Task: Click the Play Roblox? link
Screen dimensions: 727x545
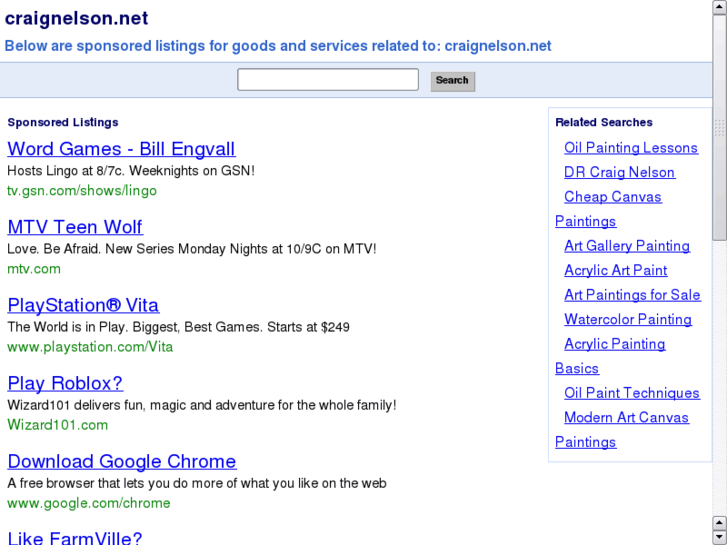Action: pos(65,383)
